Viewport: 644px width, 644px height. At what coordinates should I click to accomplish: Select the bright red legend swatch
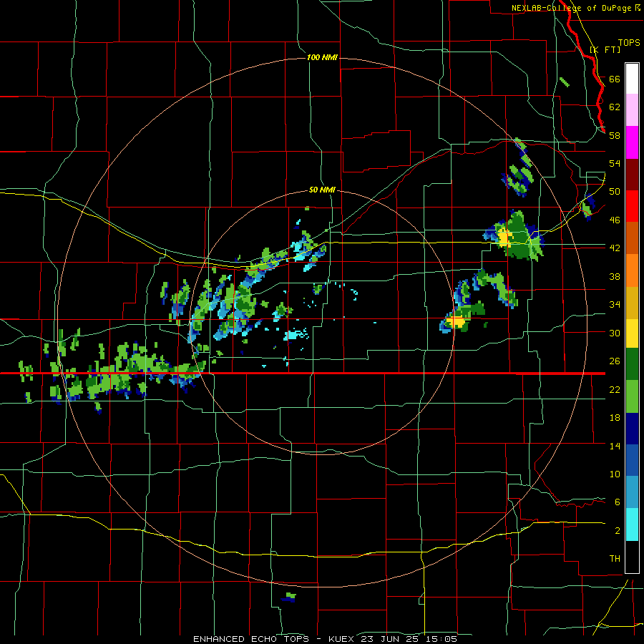tap(632, 206)
